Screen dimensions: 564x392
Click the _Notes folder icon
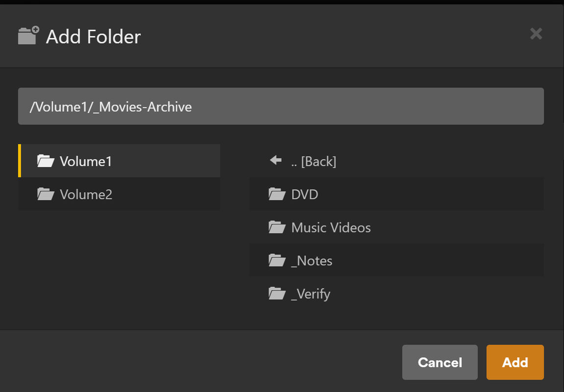[x=277, y=260]
